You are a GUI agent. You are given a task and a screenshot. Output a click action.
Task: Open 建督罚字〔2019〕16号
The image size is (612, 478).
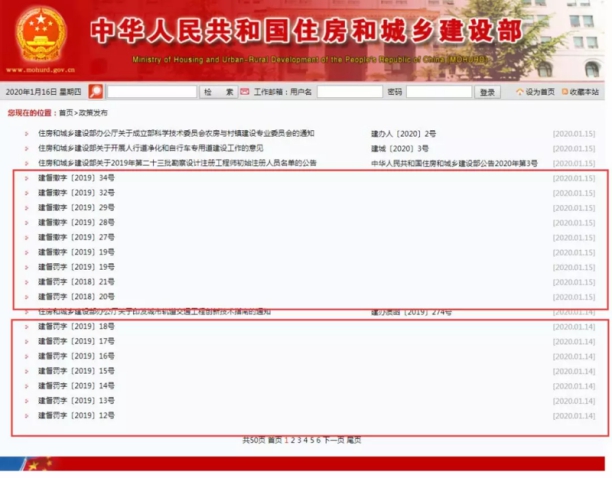(x=76, y=356)
